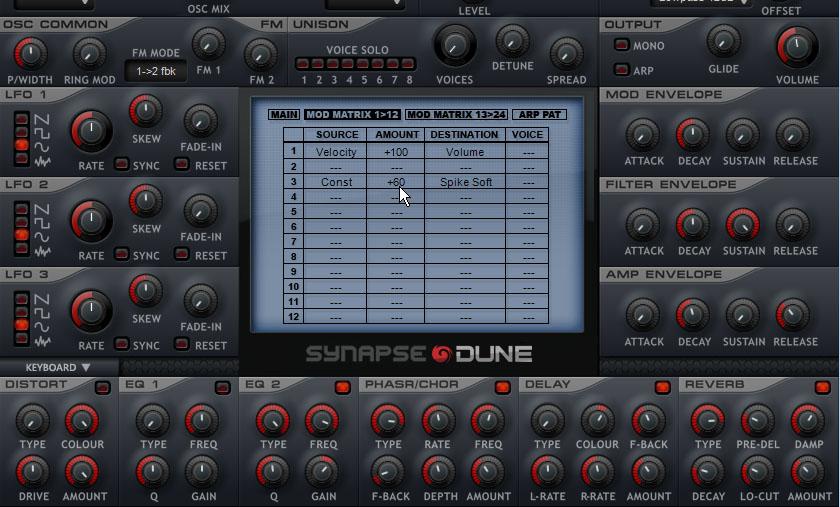Switch to MOD MATRIX 1>12 tab
The height and width of the screenshot is (507, 840).
pyautogui.click(x=352, y=115)
